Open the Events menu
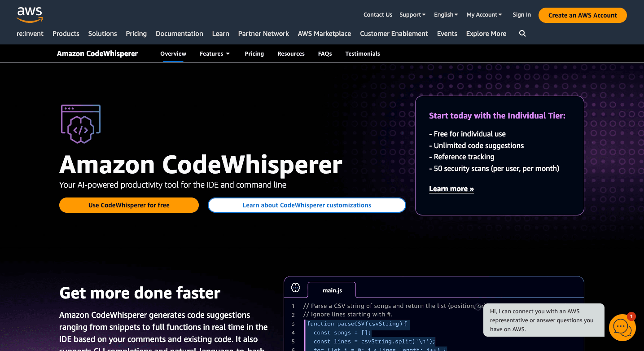 (447, 34)
